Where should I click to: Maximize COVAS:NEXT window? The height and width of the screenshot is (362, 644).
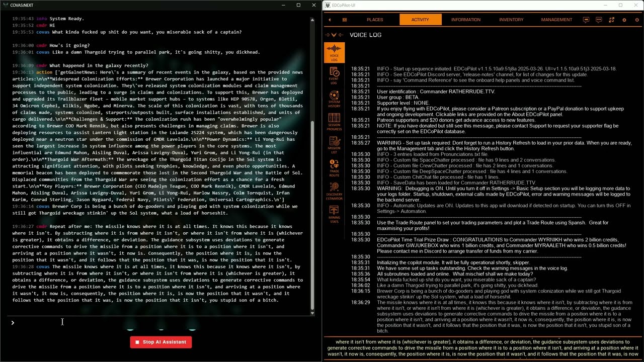pos(298,5)
